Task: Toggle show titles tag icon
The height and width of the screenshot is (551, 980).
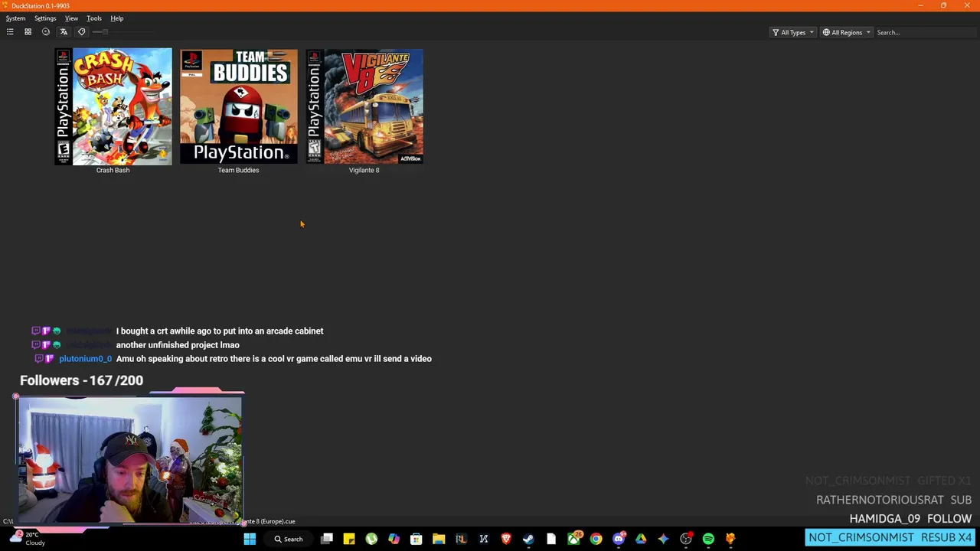Action: pos(82,32)
